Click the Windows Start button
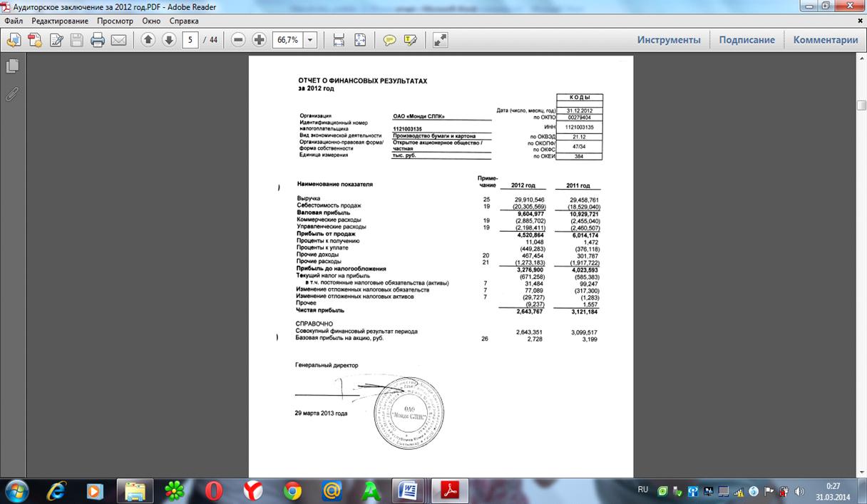The height and width of the screenshot is (504, 867). [16, 490]
